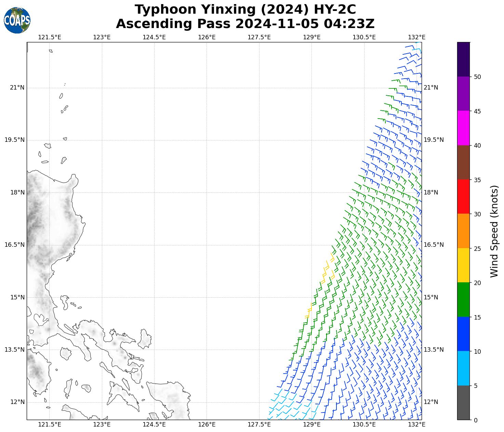The height and width of the screenshot is (432, 504).
Task: Select the yellow 20–25 knots colorbar segment
Action: pos(463,265)
